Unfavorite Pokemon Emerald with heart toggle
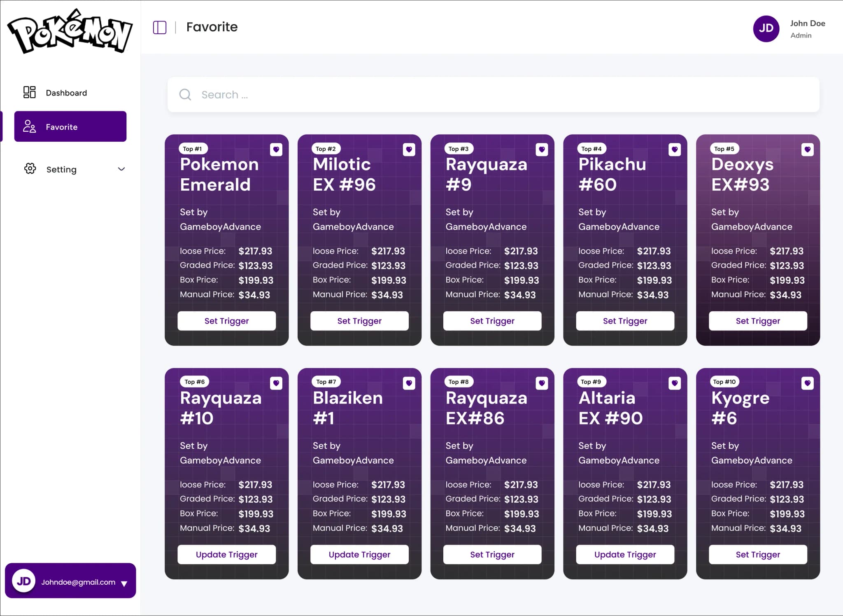This screenshot has width=843, height=616. click(276, 149)
